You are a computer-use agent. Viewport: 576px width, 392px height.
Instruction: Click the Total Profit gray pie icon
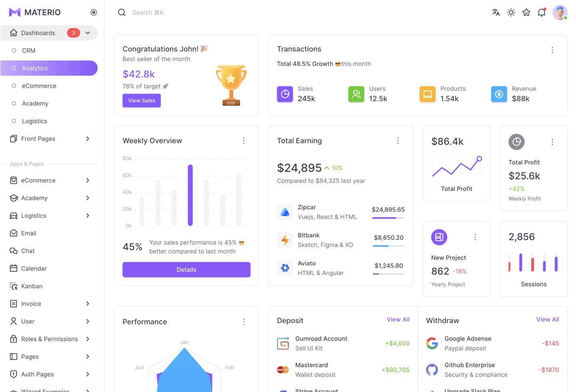pos(516,142)
